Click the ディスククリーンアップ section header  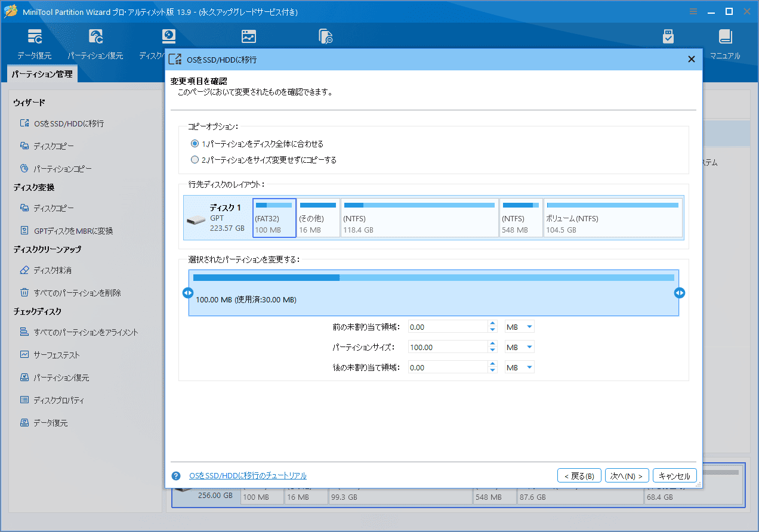pos(47,250)
